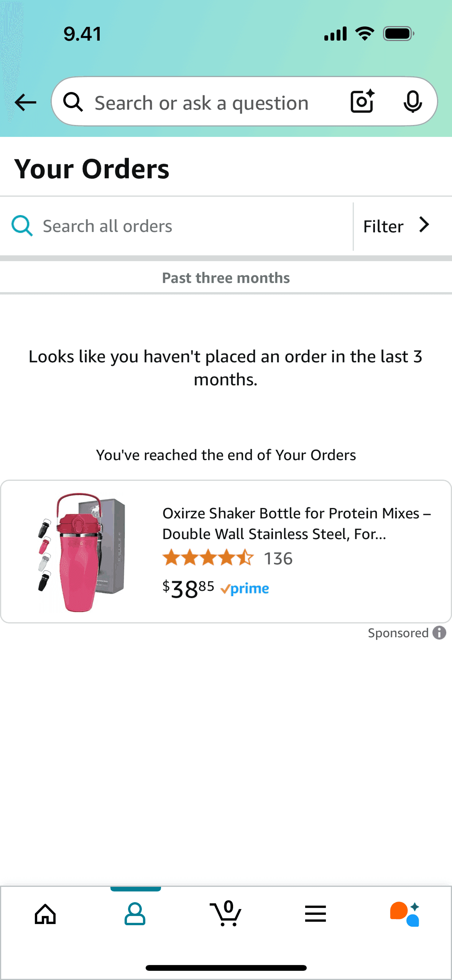Tap the search orders magnifier icon
Screen dimensions: 452x980
click(x=21, y=225)
